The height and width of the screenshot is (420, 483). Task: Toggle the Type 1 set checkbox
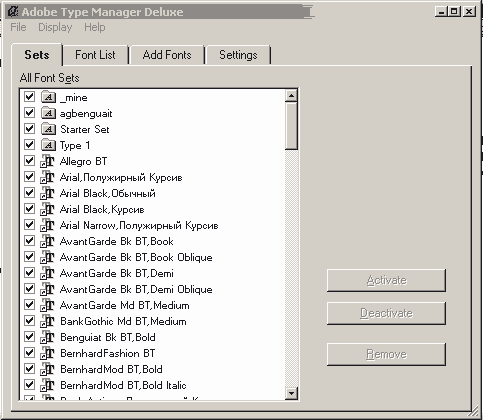point(29,145)
